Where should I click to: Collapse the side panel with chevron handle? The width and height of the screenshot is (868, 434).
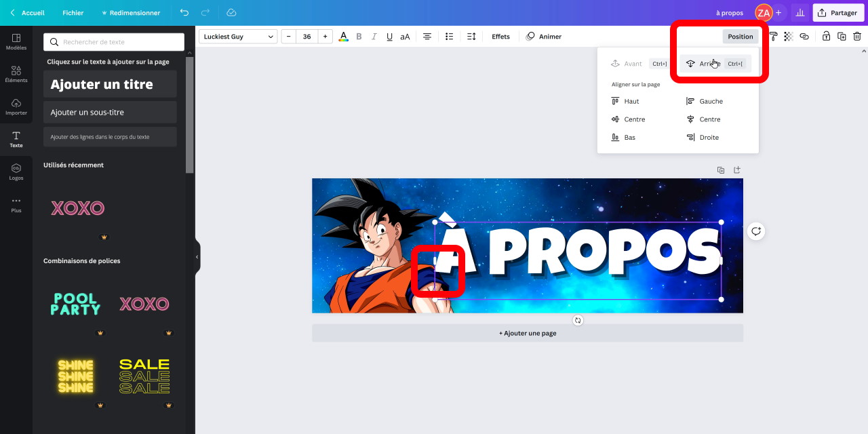click(197, 257)
